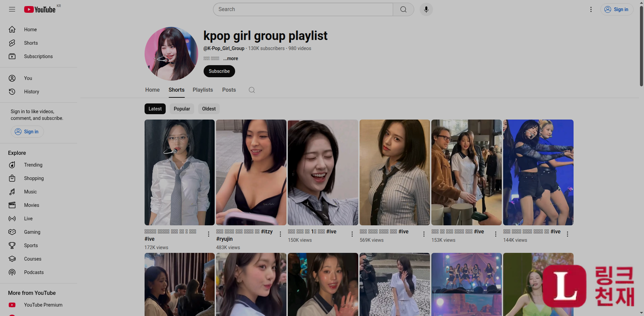This screenshot has width=644, height=316.
Task: Switch to the Playlists tab
Action: [x=203, y=90]
